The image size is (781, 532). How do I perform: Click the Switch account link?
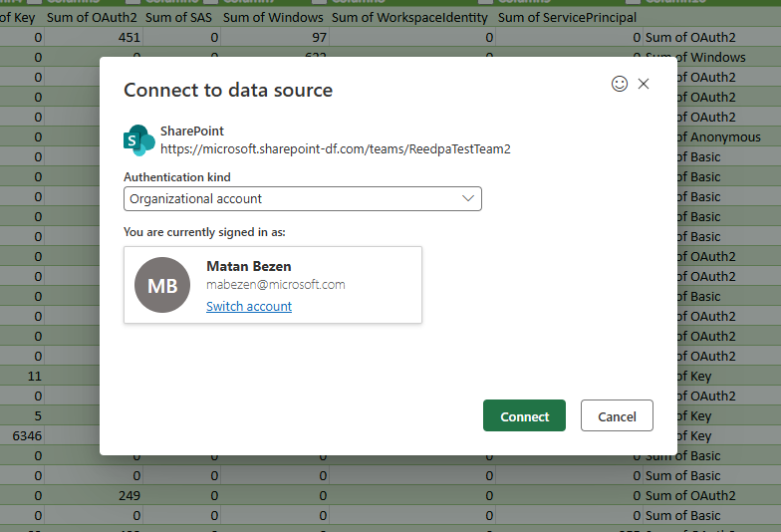(x=249, y=307)
